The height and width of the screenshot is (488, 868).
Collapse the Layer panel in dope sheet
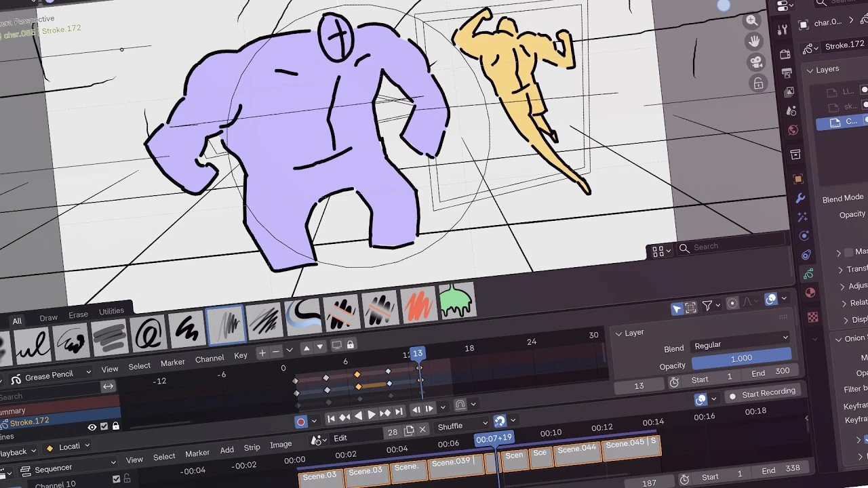click(618, 333)
